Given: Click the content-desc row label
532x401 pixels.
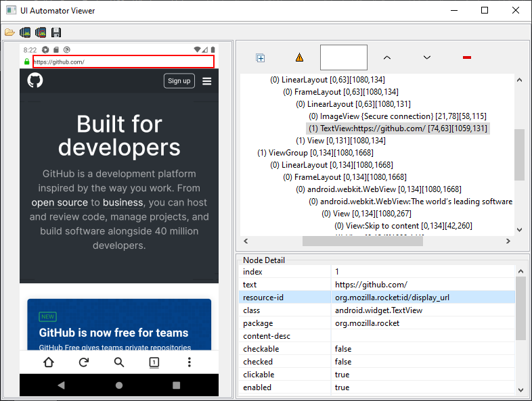Looking at the screenshot, I should (x=267, y=336).
